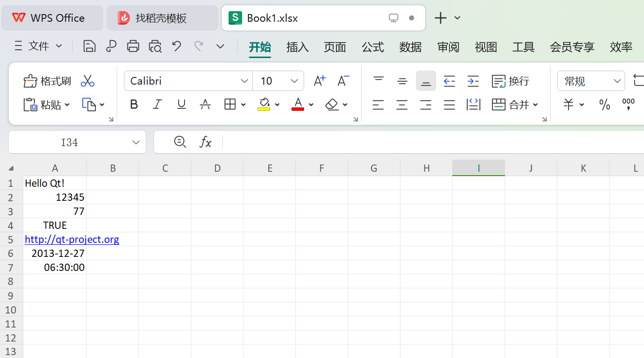Click the Format Painter (格式刷) button
Screen dimensions: 644x358
click(47, 81)
